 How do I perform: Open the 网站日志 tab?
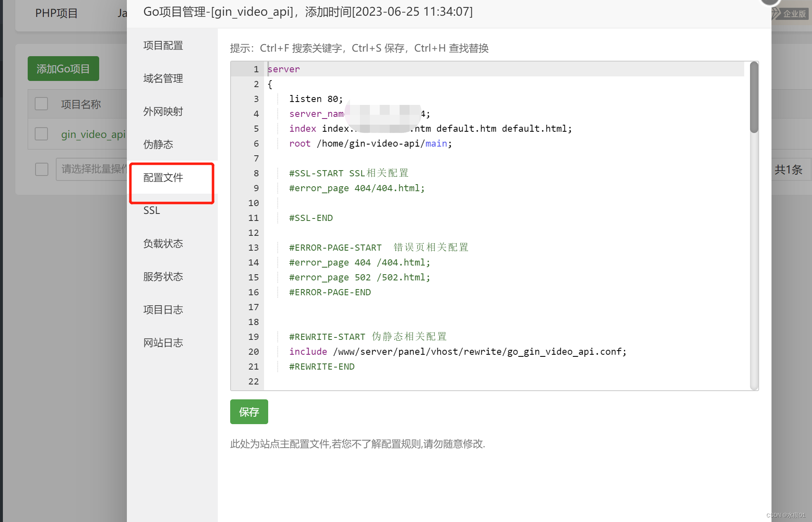(x=163, y=343)
